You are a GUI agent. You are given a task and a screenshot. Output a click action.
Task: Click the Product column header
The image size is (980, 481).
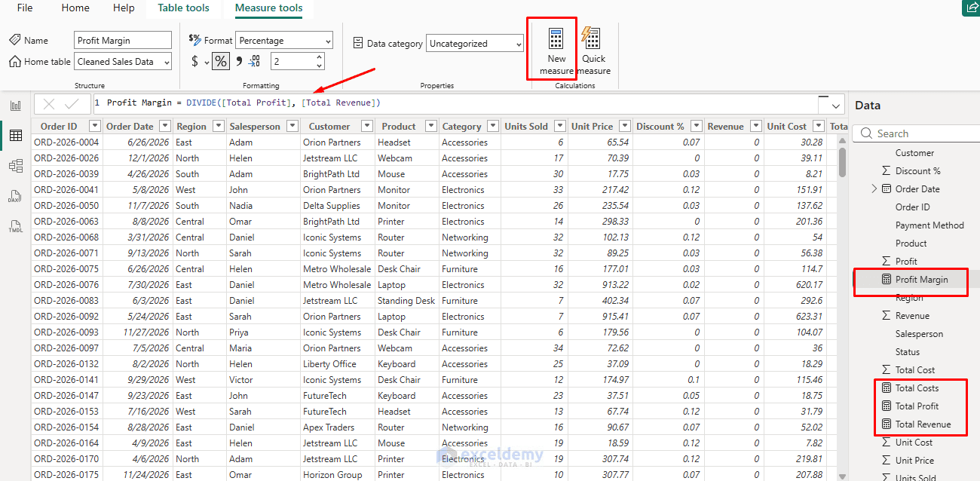[398, 127]
